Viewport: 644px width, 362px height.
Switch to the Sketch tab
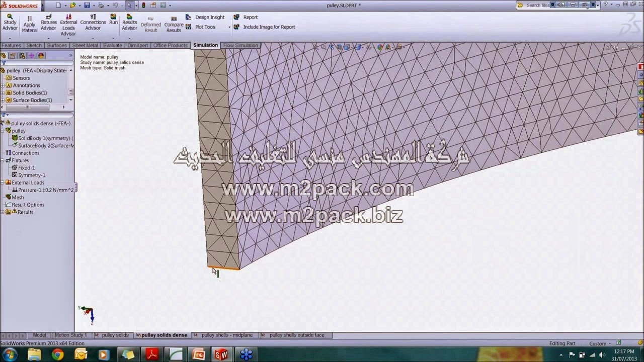click(34, 45)
